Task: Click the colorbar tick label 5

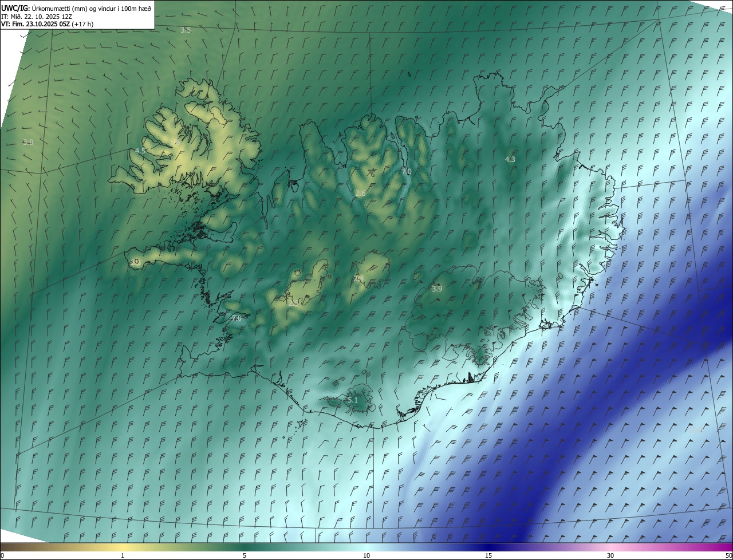Action: tap(245, 555)
